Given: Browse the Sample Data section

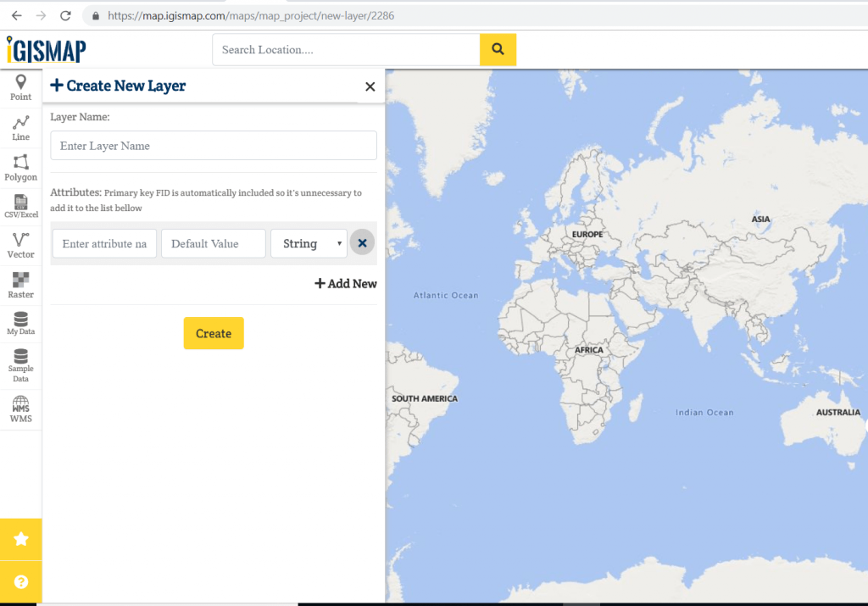Looking at the screenshot, I should tap(20, 363).
